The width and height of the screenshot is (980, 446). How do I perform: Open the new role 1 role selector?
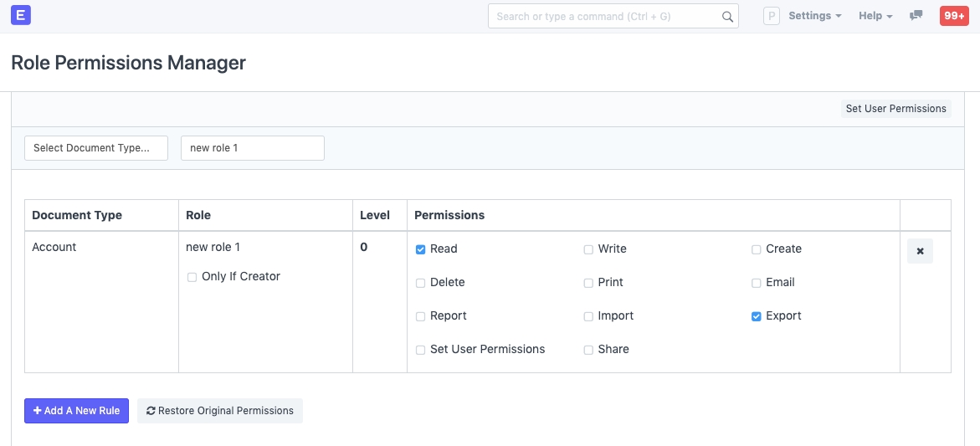tap(252, 148)
